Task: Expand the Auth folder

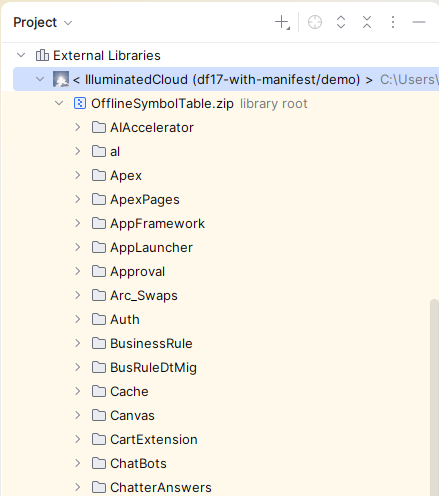Action: (78, 319)
